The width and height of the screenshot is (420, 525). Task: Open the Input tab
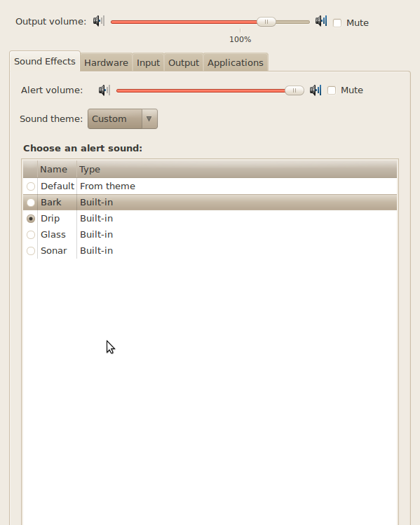148,62
